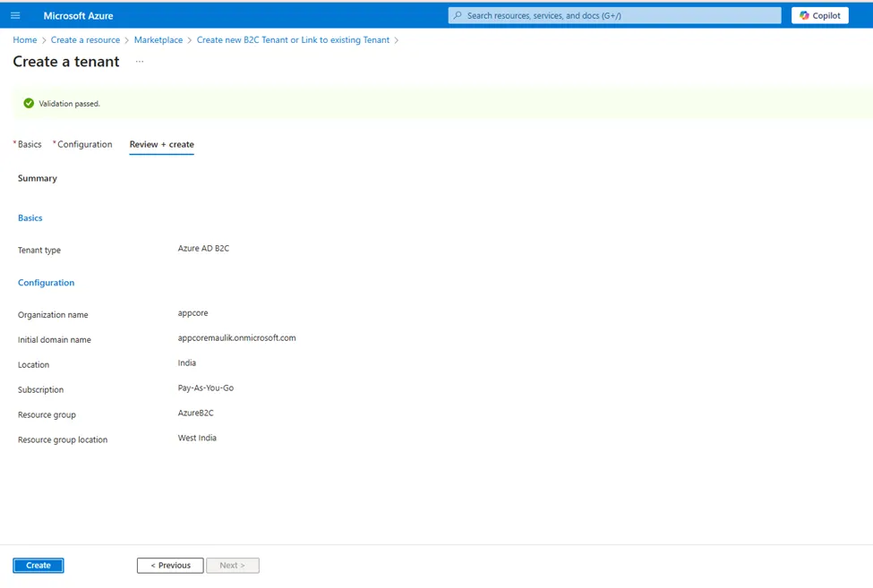This screenshot has width=873, height=588.
Task: Click the Configuration summary section heading
Action: coord(46,282)
